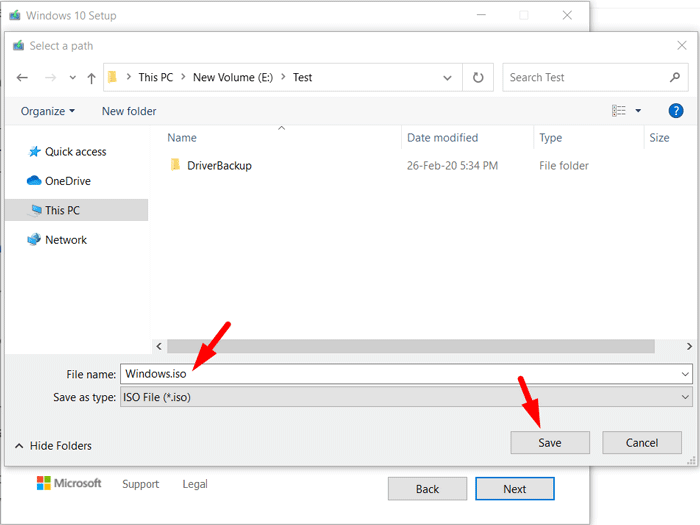Screen dimensions: 700x525
Task: Go up one folder level
Action: tap(92, 78)
